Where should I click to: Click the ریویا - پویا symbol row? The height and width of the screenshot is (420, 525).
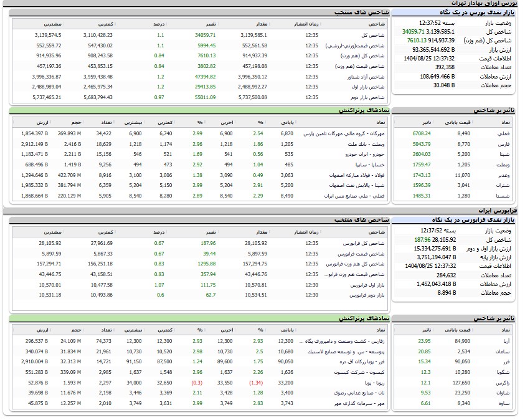(371, 382)
